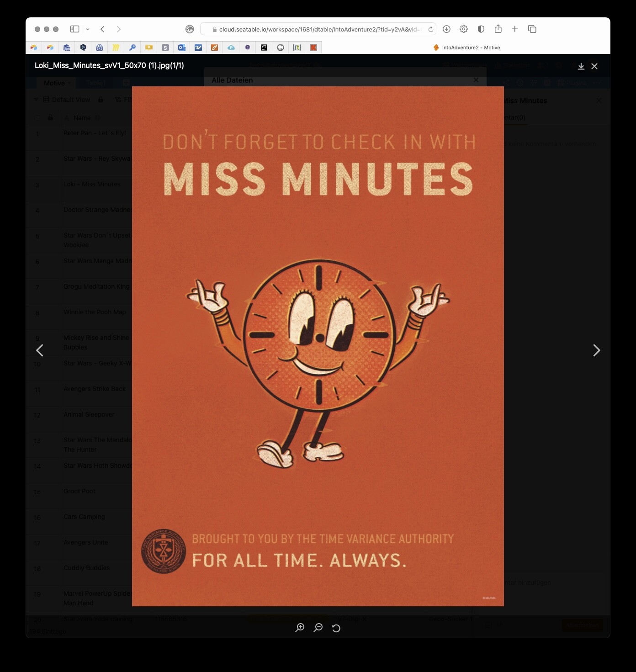Download the Loki Miss Minutes image

[x=581, y=66]
